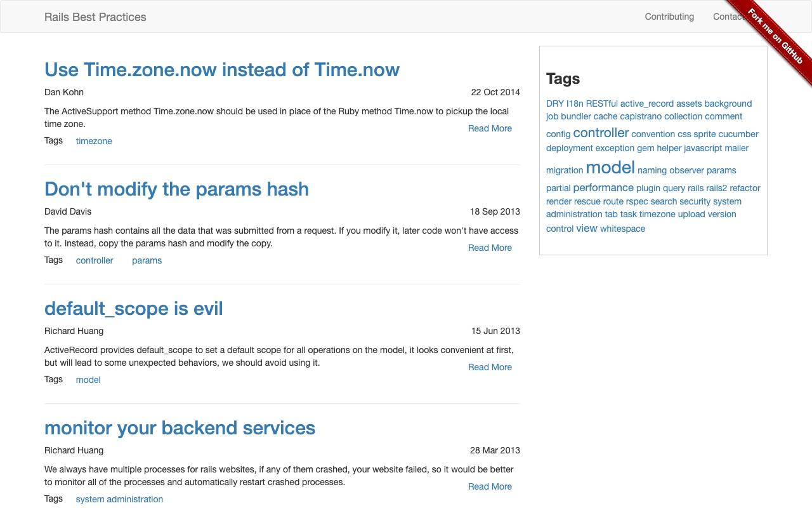Viewport: 812px width, 508px height.
Task: Open article 'Use Time.zone.now instead of Time.now'
Action: [x=222, y=69]
